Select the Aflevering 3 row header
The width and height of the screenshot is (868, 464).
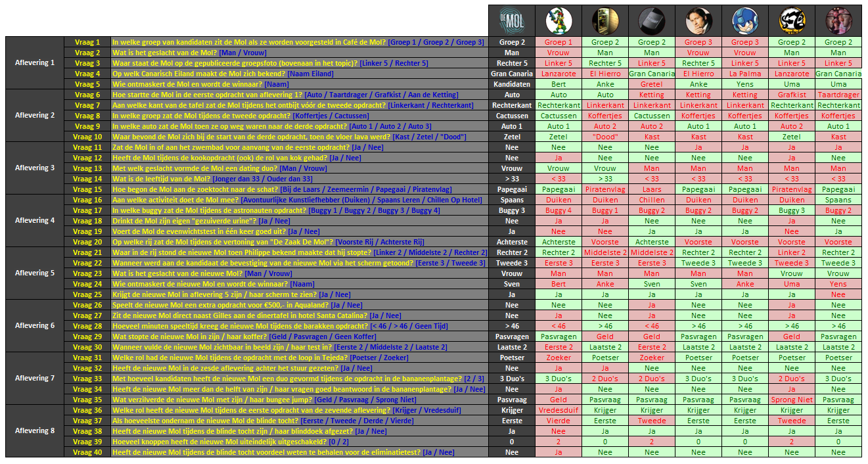(x=35, y=168)
